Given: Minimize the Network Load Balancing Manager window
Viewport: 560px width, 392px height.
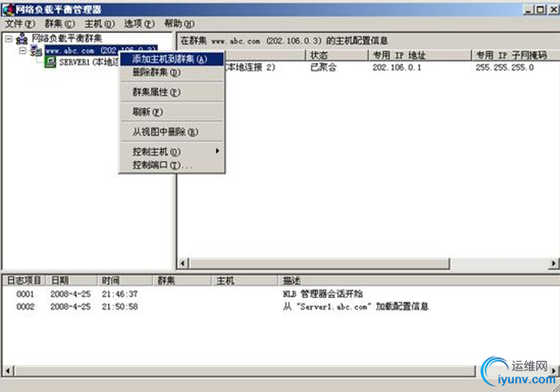Looking at the screenshot, I should tap(528, 9).
